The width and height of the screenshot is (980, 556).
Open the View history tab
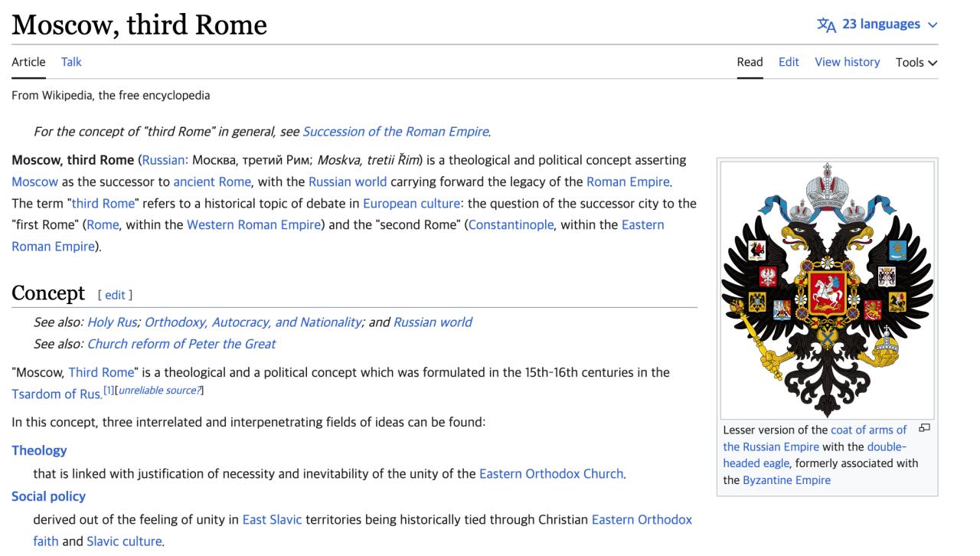[847, 62]
